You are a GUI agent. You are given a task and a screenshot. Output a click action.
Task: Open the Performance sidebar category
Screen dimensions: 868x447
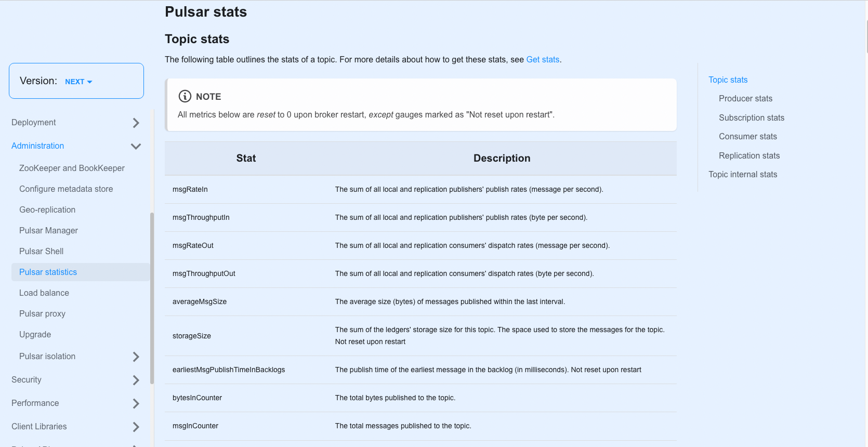point(35,403)
